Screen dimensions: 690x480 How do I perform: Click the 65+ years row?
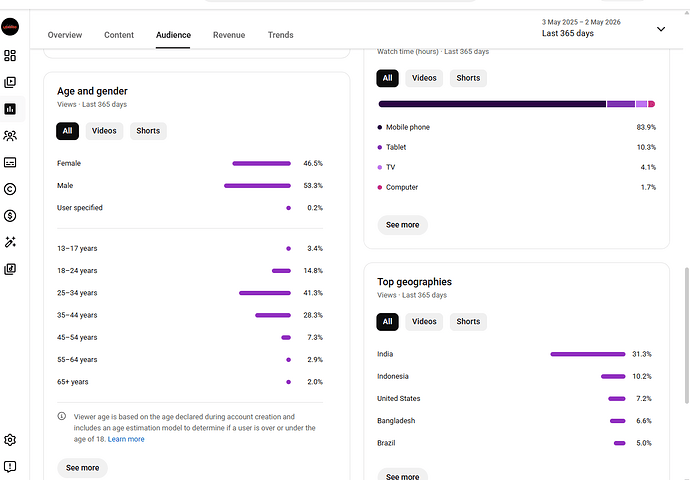(x=190, y=382)
